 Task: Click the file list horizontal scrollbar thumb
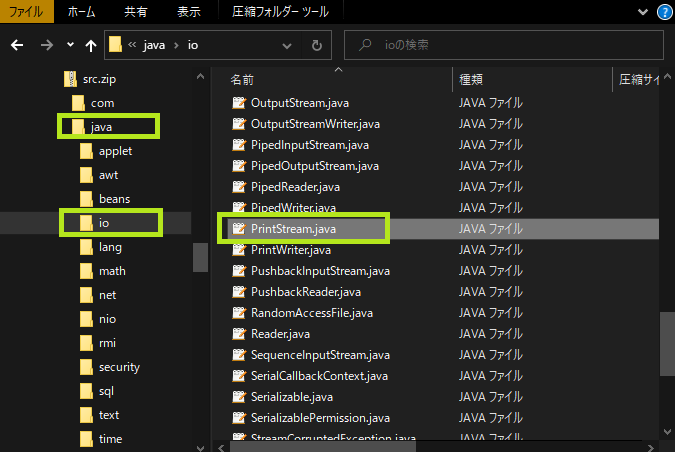[323, 448]
